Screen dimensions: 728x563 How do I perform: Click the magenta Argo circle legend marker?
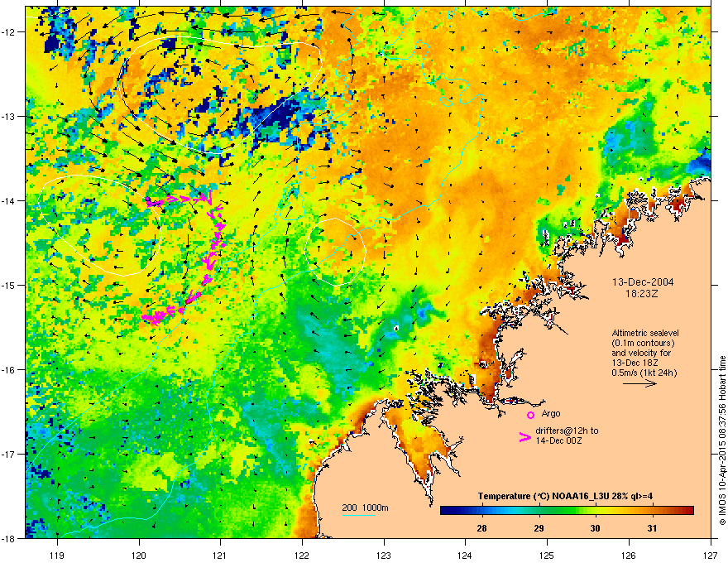click(530, 415)
